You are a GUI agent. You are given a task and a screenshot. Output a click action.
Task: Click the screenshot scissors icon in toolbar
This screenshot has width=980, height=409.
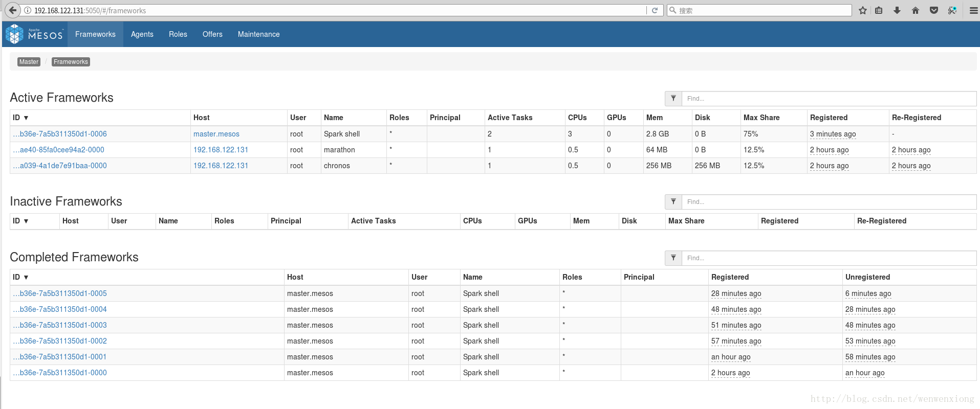[x=952, y=10]
